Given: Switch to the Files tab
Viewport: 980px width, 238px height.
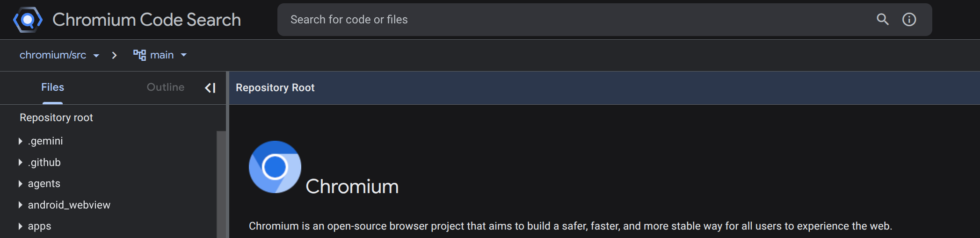Looking at the screenshot, I should (52, 87).
